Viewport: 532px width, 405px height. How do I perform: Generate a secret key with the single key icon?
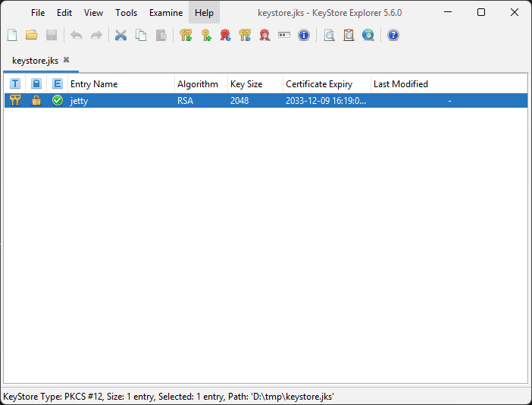pos(206,35)
